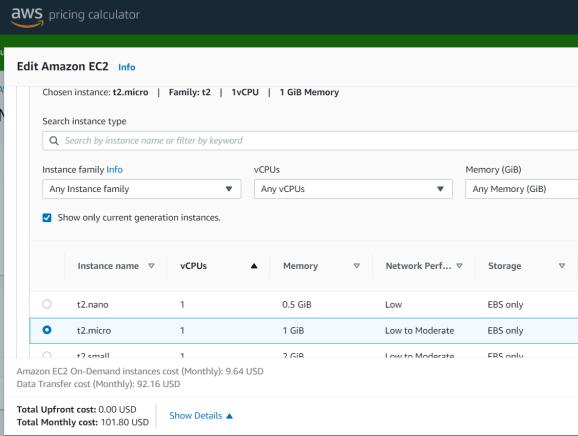Screen dimensions: 578x436
Task: Sort by Instance name column arrow
Action: pyautogui.click(x=151, y=266)
